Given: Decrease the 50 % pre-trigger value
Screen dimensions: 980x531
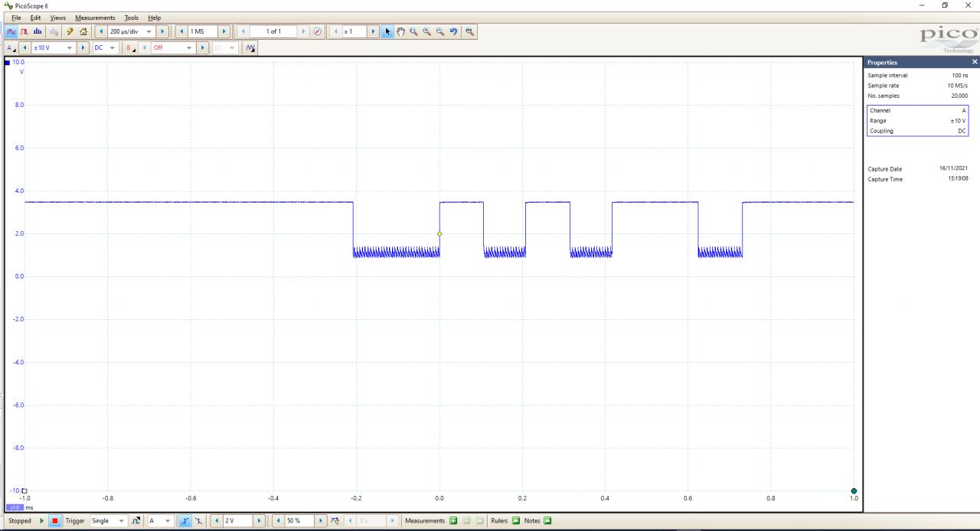Looking at the screenshot, I should point(279,521).
